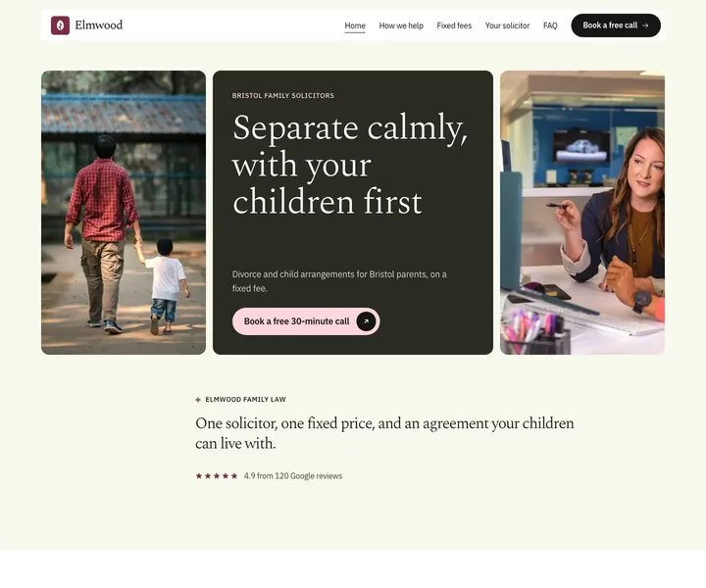Image resolution: width=706 pixels, height=588 pixels.
Task: Click the third review star
Action: pos(217,475)
